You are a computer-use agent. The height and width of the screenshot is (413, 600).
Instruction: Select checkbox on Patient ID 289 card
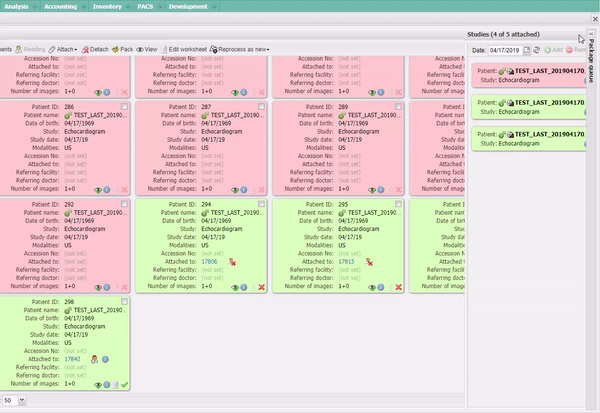pos(398,106)
